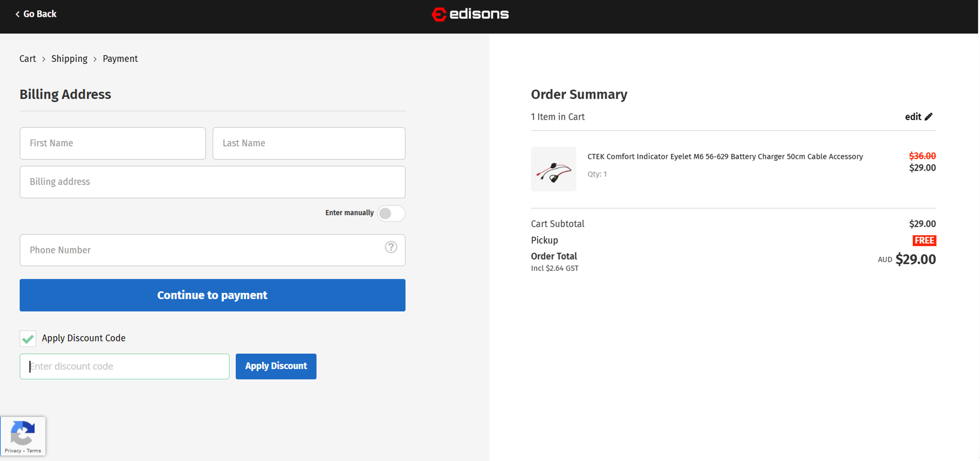This screenshot has width=980, height=461.
Task: Click the reCAPTCHA badge icon
Action: click(23, 432)
